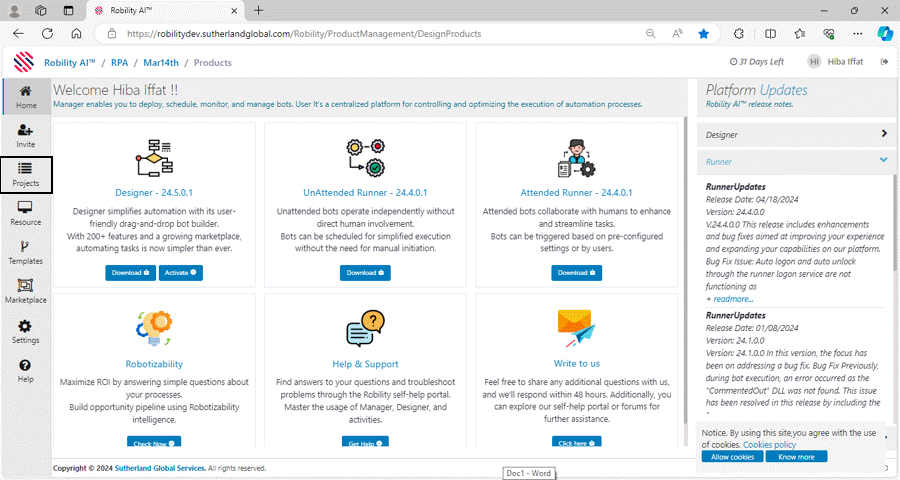Open browser favorites list icon
900x480 pixels.
pyautogui.click(x=800, y=34)
